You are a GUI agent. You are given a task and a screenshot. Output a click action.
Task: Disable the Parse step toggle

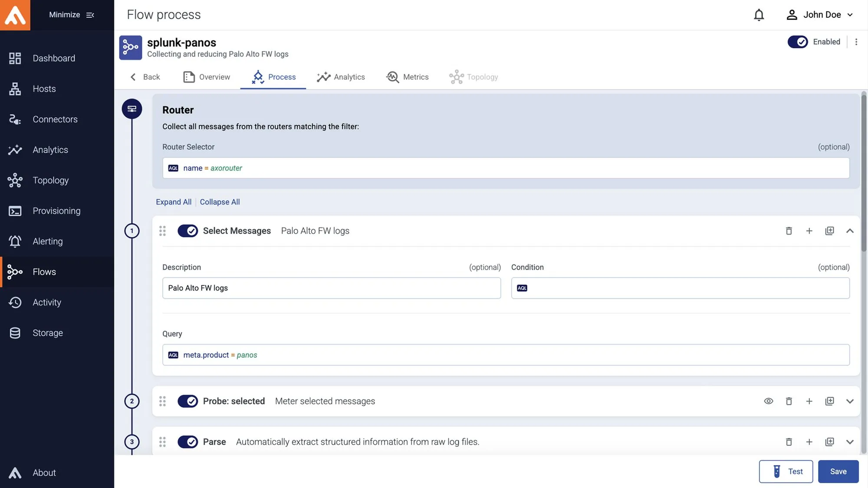tap(187, 442)
